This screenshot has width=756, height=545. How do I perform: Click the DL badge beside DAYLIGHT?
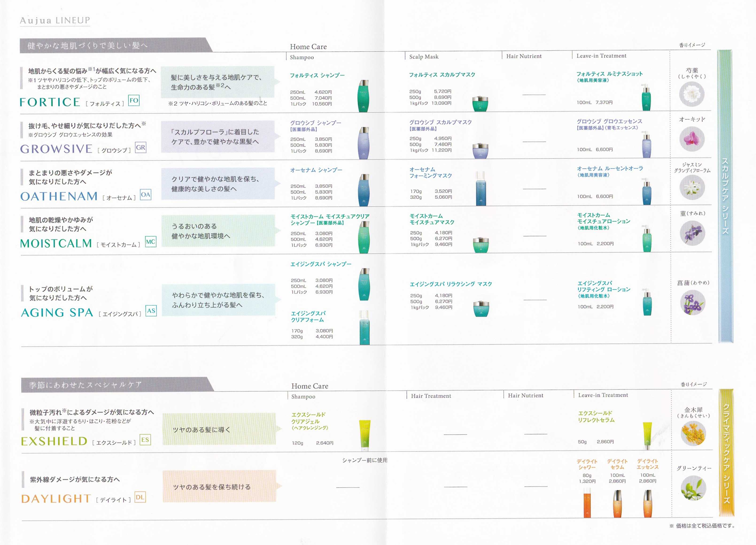pyautogui.click(x=140, y=497)
